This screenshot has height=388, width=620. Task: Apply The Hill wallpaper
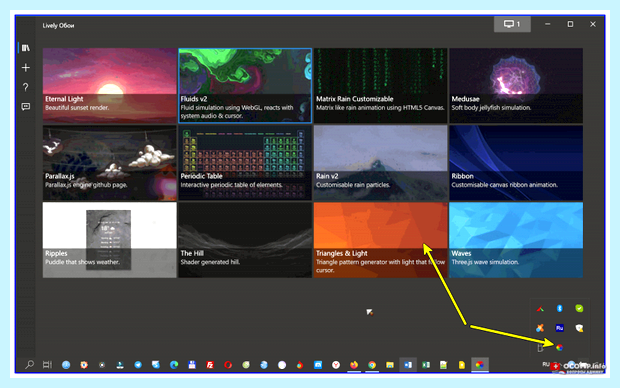click(x=245, y=240)
